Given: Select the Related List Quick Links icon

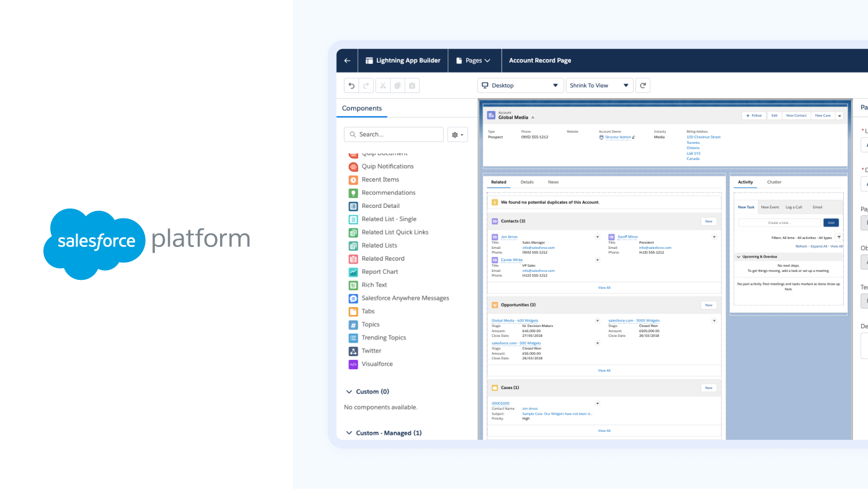Looking at the screenshot, I should pyautogui.click(x=353, y=232).
